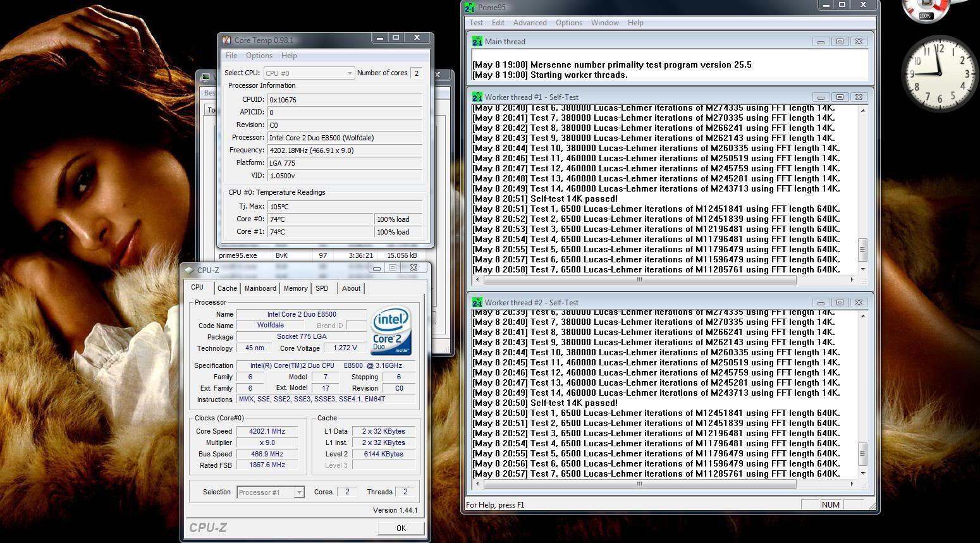Image resolution: width=980 pixels, height=543 pixels.
Task: Click the Intel Core 2 Duo logo
Action: (391, 331)
